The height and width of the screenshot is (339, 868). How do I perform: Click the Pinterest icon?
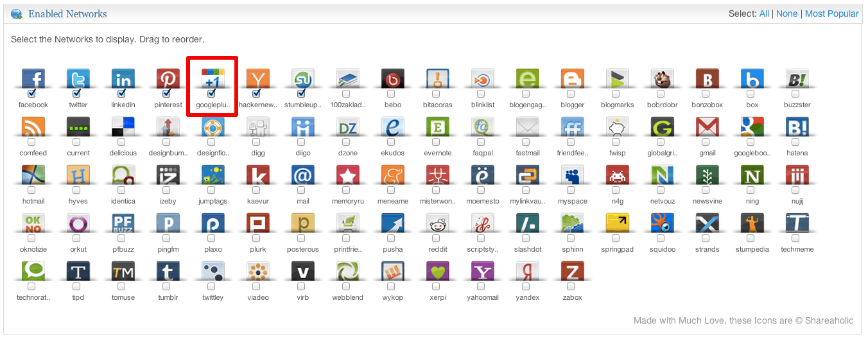(168, 80)
